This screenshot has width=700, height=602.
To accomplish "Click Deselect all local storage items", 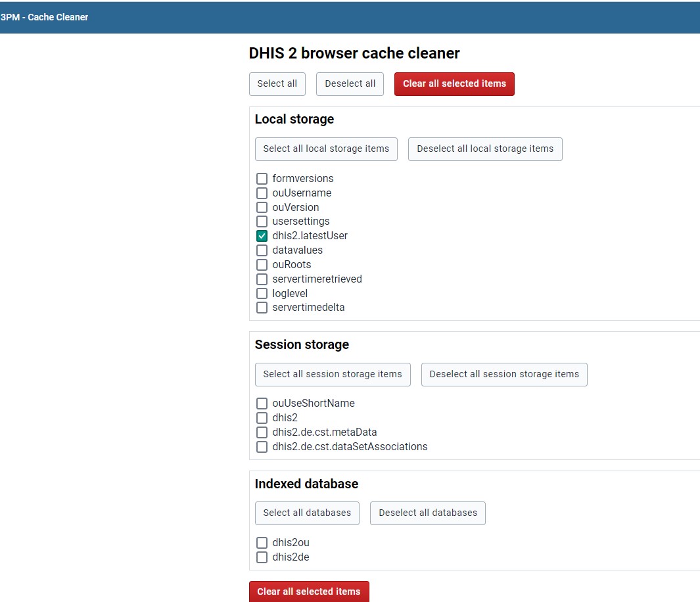I will [x=485, y=149].
